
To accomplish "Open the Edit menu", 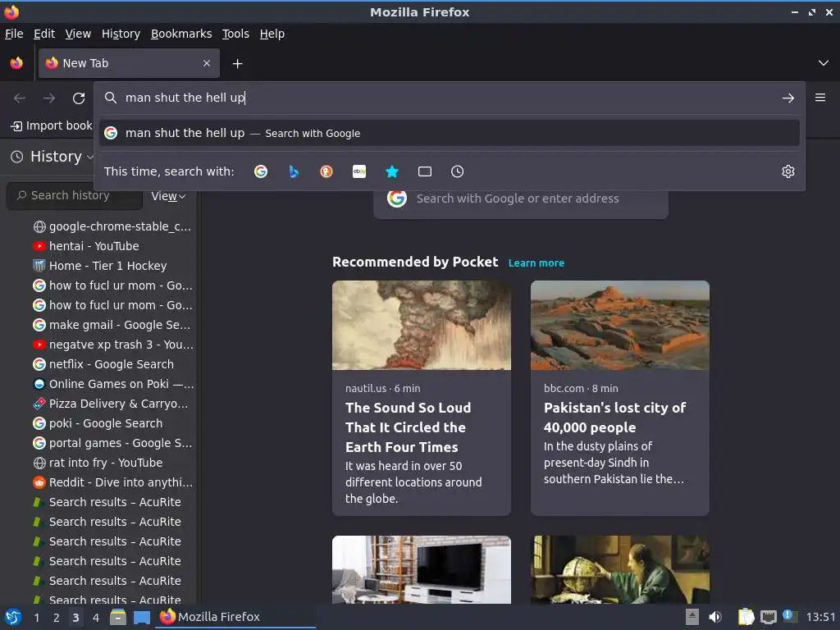I will [x=44, y=34].
